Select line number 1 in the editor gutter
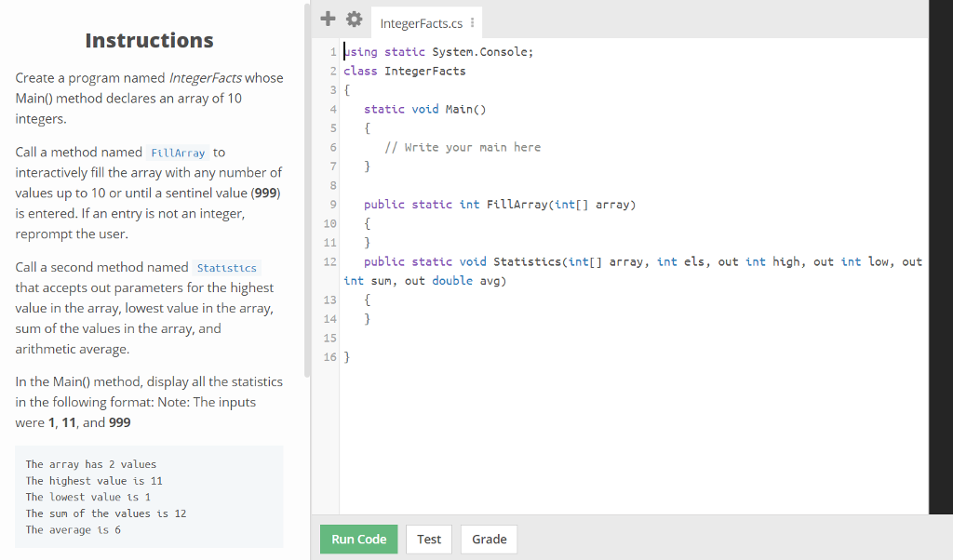The image size is (953, 560). [x=331, y=51]
